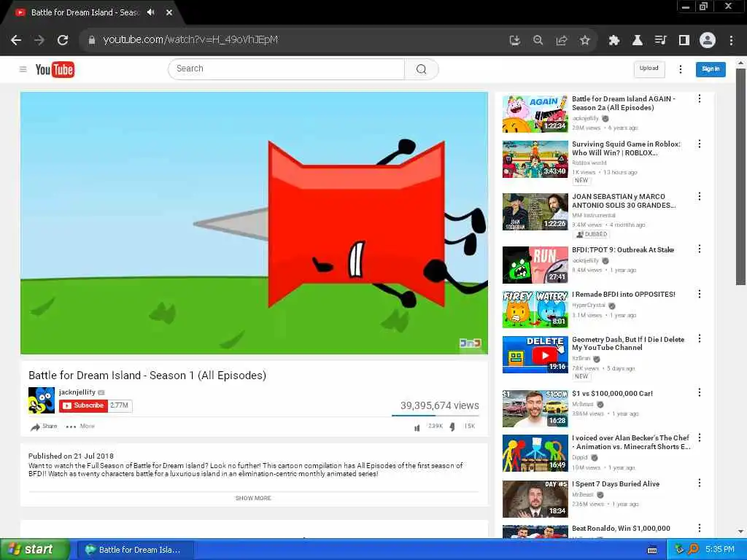Click the YouTube logo
This screenshot has height=560, width=747.
tap(55, 69)
